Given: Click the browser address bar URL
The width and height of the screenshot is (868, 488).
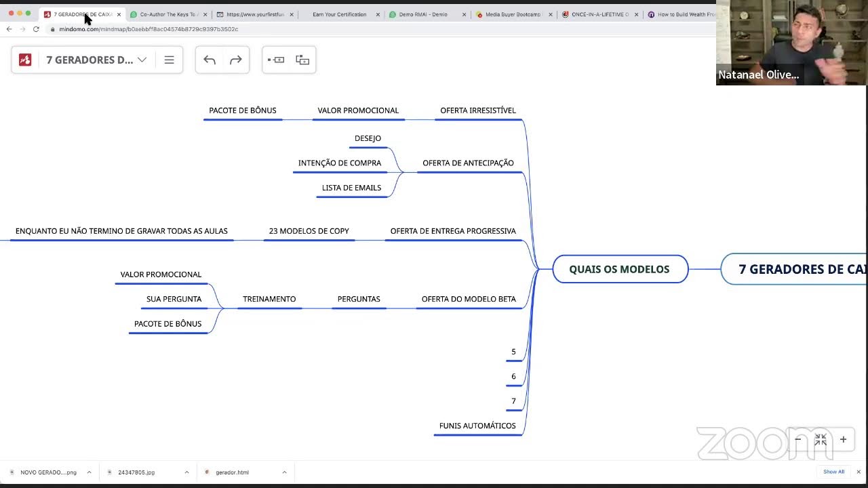Looking at the screenshot, I should click(x=149, y=29).
